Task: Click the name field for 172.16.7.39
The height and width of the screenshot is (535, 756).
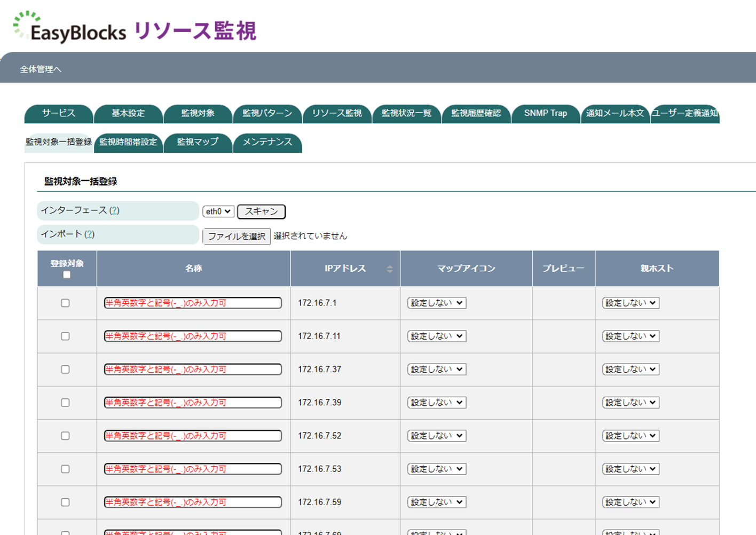Action: (x=193, y=403)
